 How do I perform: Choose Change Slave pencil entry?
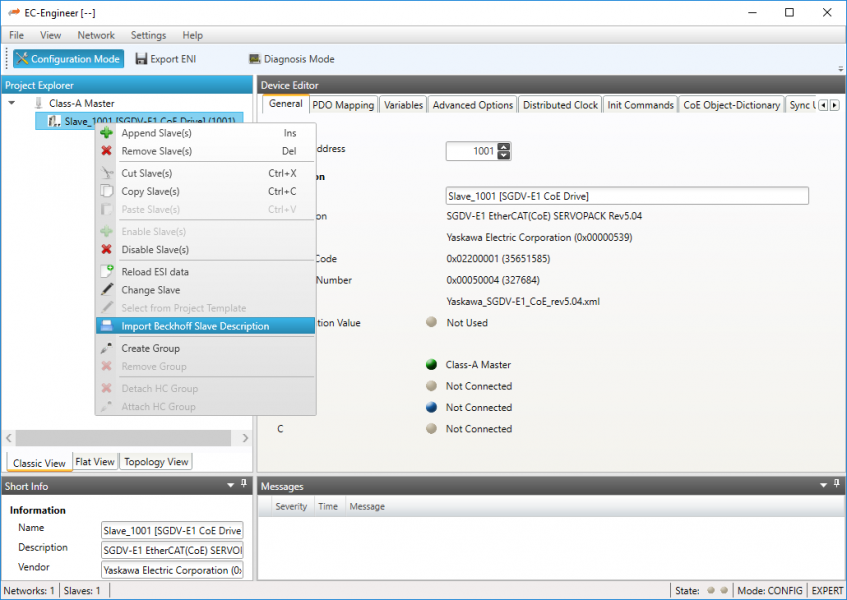click(150, 290)
